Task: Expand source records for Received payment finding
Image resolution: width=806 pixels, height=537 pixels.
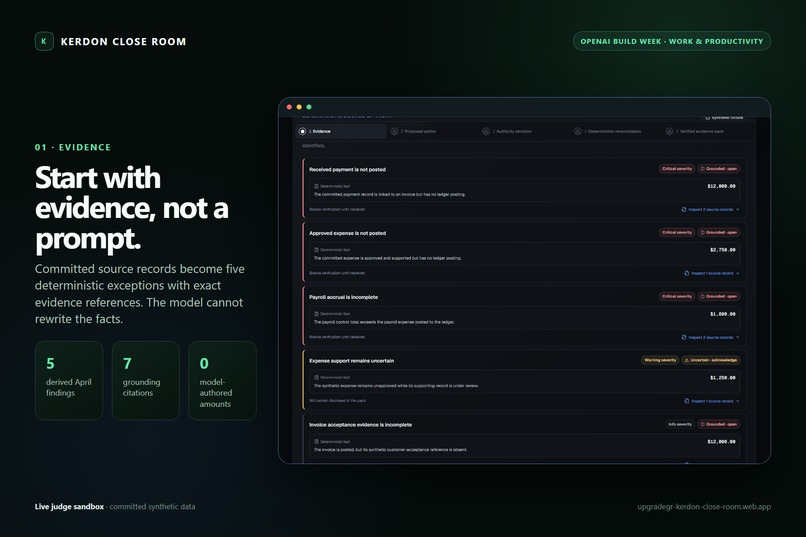Action: (x=710, y=210)
